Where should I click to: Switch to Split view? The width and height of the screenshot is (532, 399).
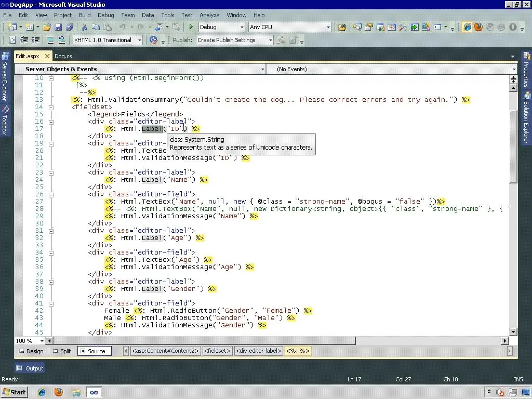pos(62,351)
